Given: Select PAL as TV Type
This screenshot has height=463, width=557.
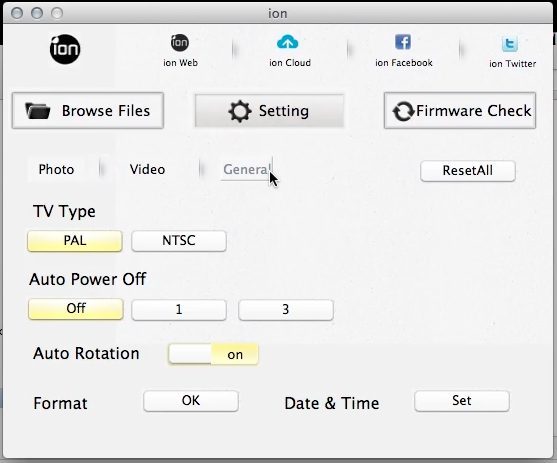Looking at the screenshot, I should click(75, 241).
